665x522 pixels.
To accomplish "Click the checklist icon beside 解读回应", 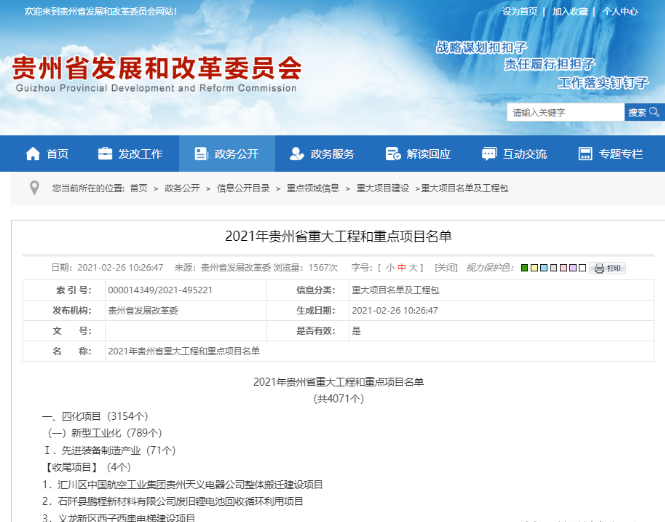I will [x=393, y=154].
